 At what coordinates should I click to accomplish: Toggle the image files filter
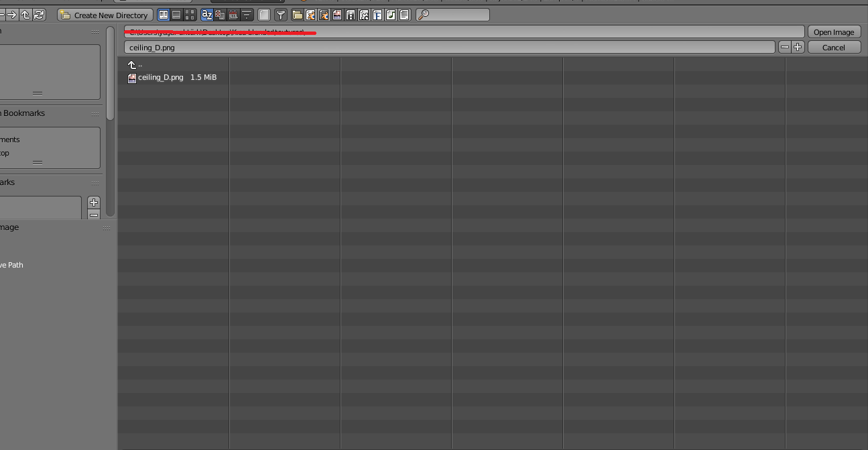click(337, 15)
